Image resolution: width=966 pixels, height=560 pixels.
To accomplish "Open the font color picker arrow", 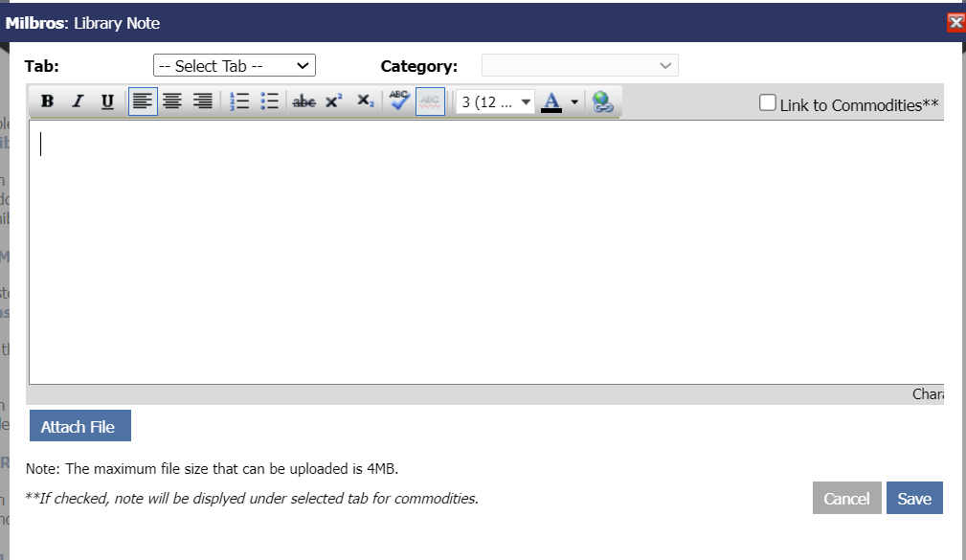I will coord(574,101).
